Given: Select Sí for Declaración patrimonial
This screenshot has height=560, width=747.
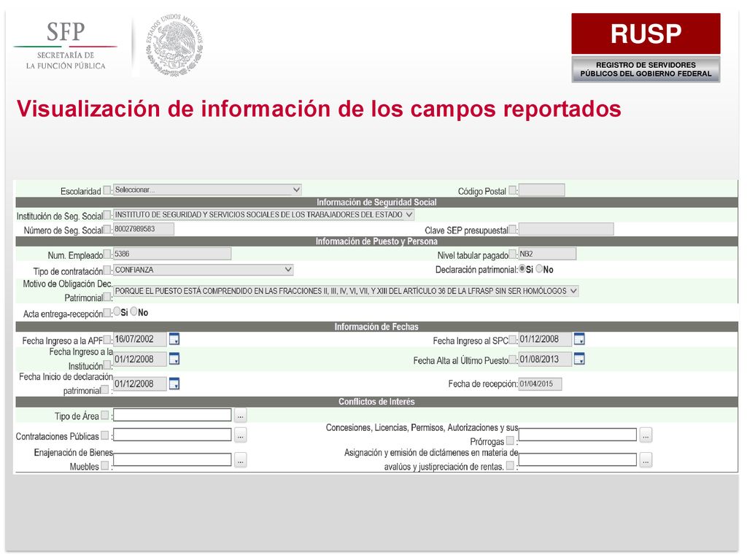Looking at the screenshot, I should (522, 268).
